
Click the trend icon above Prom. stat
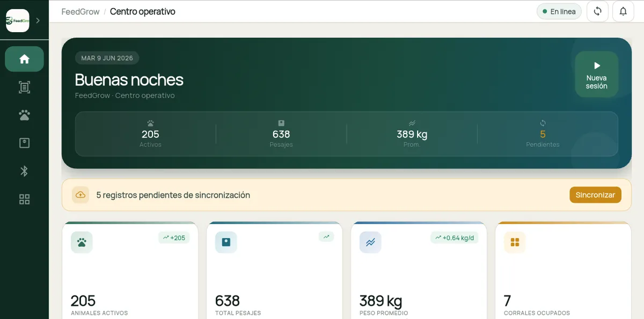pos(412,123)
